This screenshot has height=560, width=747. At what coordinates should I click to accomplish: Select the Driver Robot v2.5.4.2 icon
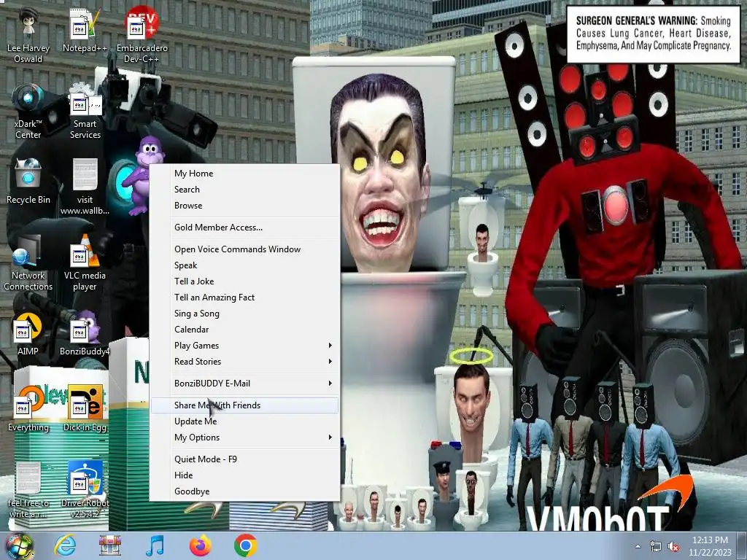[85, 490]
